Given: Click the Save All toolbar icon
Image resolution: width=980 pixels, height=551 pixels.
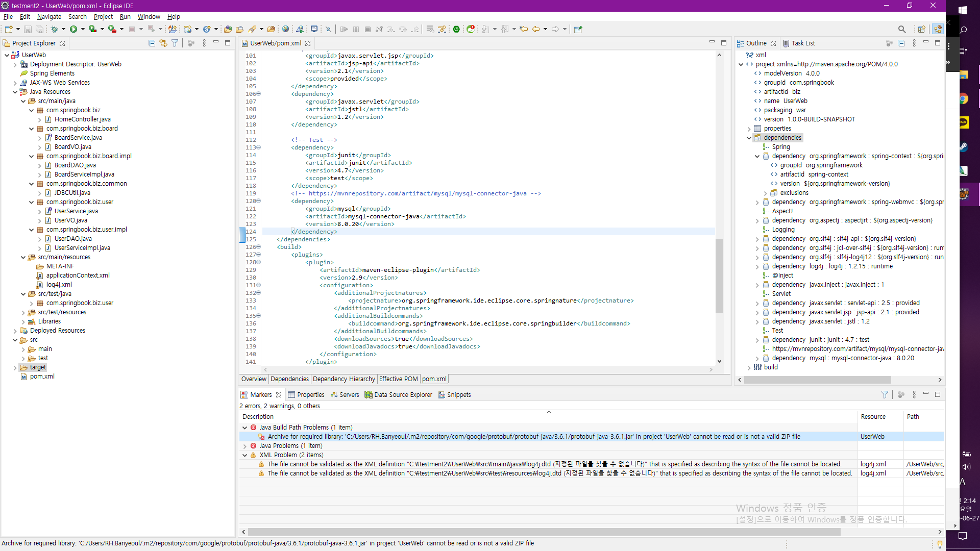Looking at the screenshot, I should (x=39, y=29).
